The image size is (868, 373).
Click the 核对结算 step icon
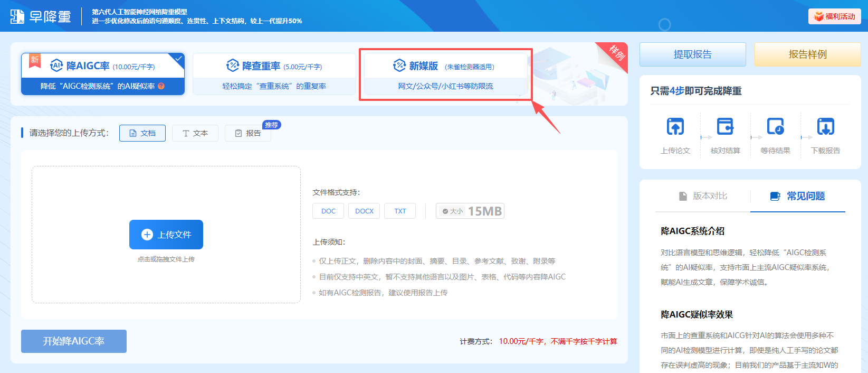coord(725,127)
